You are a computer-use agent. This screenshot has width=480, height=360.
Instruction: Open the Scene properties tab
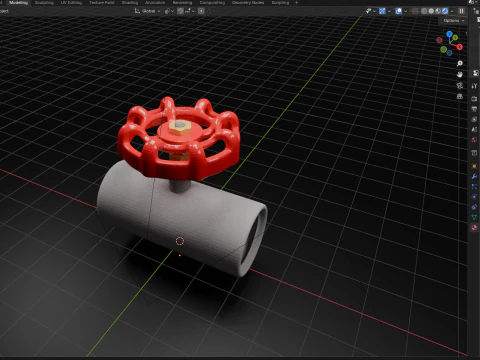tap(474, 129)
